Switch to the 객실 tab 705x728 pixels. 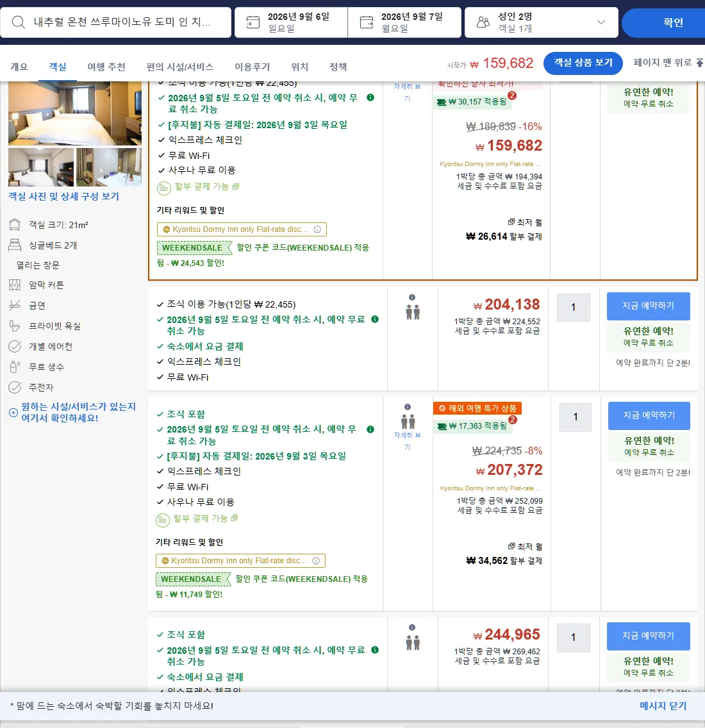[58, 67]
